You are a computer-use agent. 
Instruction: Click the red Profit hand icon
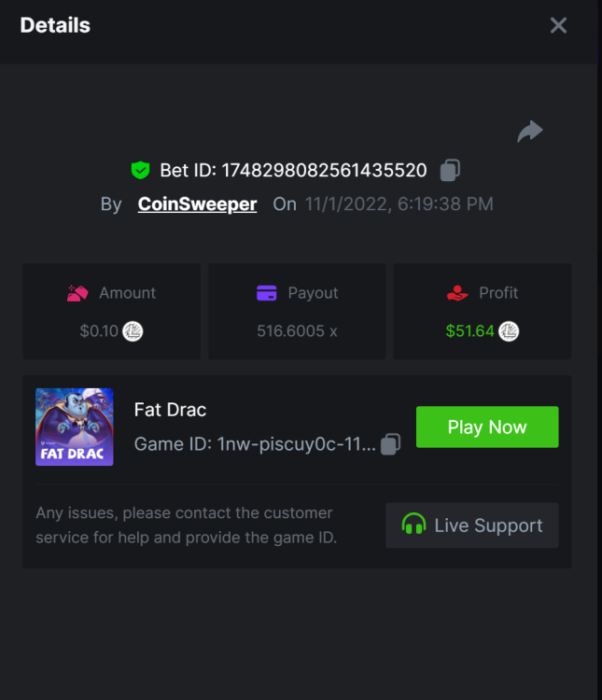pos(456,293)
